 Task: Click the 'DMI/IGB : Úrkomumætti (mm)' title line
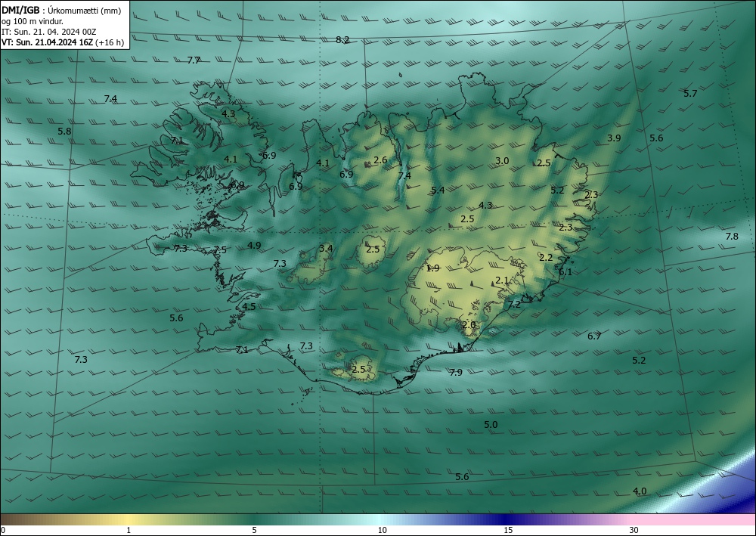click(x=61, y=11)
